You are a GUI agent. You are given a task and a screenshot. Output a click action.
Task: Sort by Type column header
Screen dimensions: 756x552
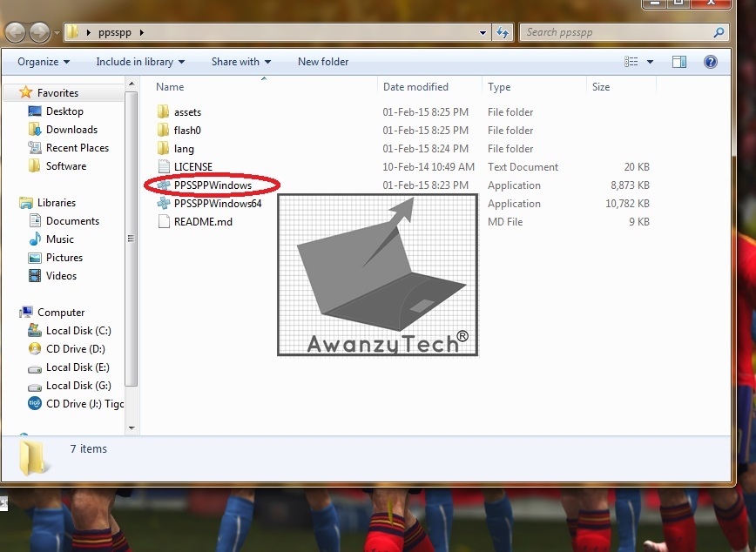(x=499, y=87)
